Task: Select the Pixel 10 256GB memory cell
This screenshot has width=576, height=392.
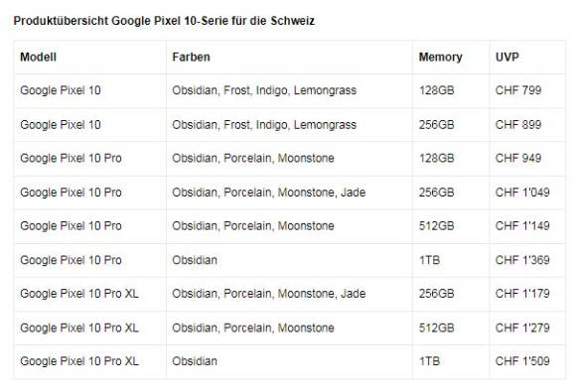Action: tap(437, 124)
